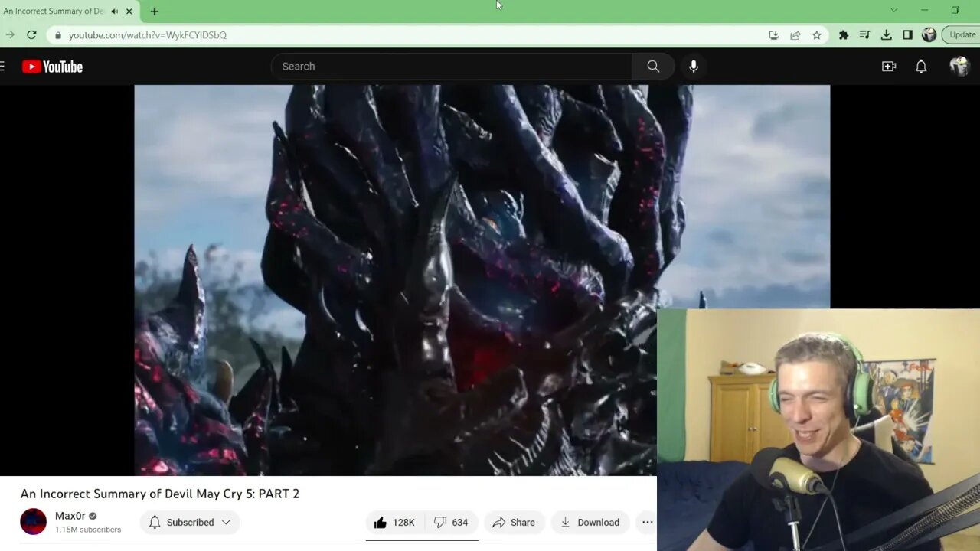Open the Create video camera icon
This screenshot has width=980, height=551.
889,67
